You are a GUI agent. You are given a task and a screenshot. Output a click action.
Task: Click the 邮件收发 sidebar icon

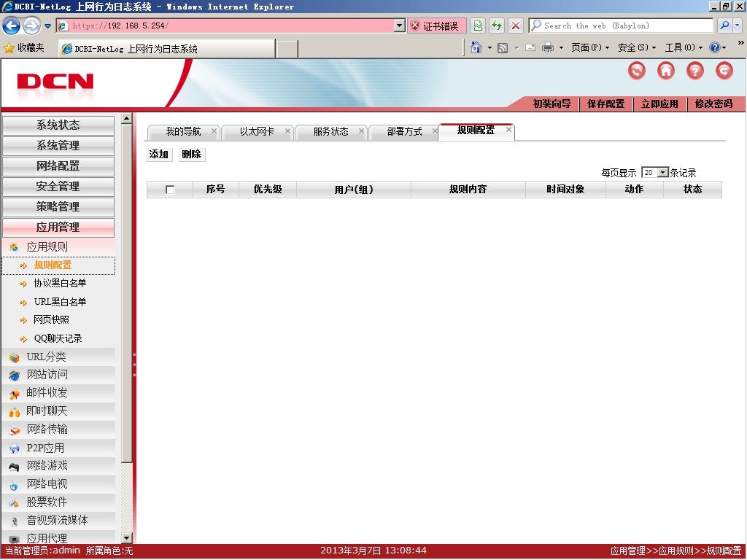[x=14, y=393]
